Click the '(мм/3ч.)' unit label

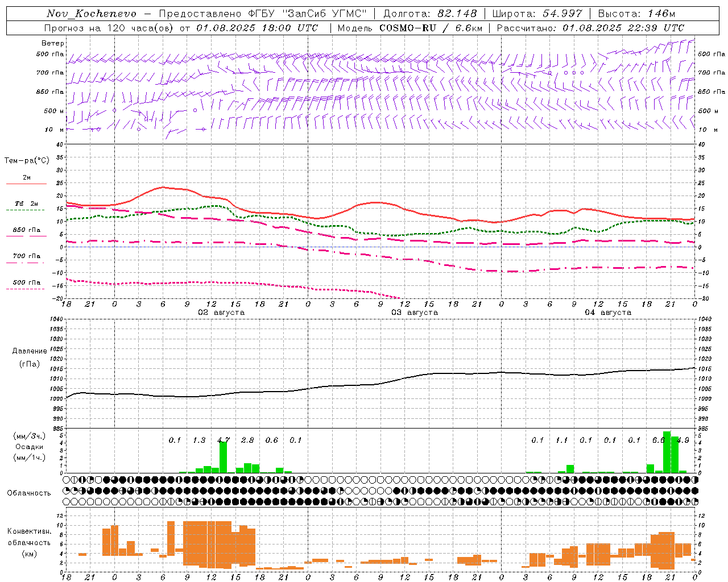pyautogui.click(x=29, y=436)
